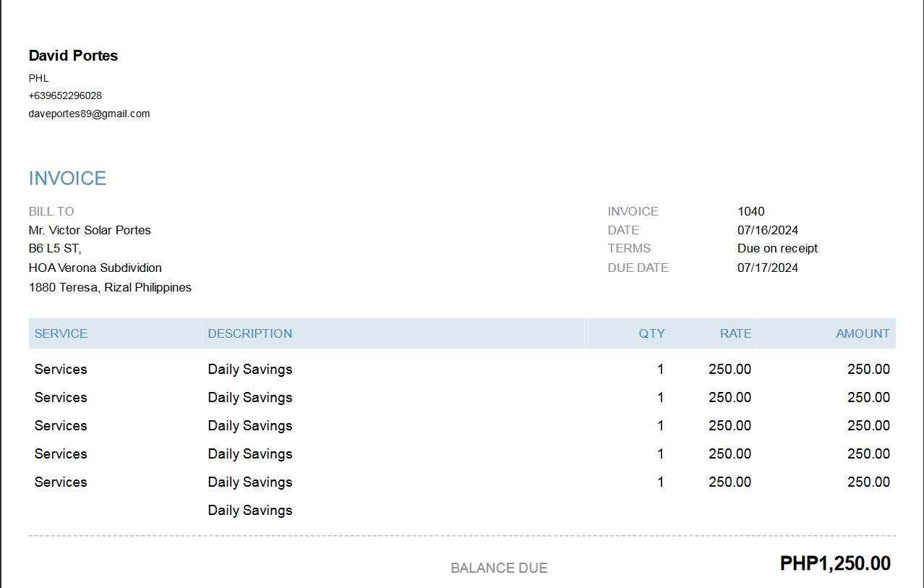Click the DUE DATE label
The image size is (924, 588).
pyautogui.click(x=638, y=268)
